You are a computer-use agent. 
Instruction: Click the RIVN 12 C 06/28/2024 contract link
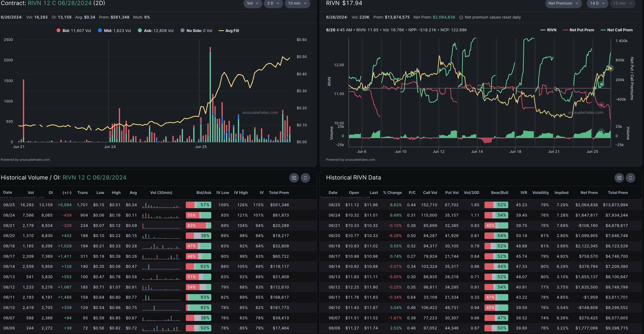tap(60, 3)
